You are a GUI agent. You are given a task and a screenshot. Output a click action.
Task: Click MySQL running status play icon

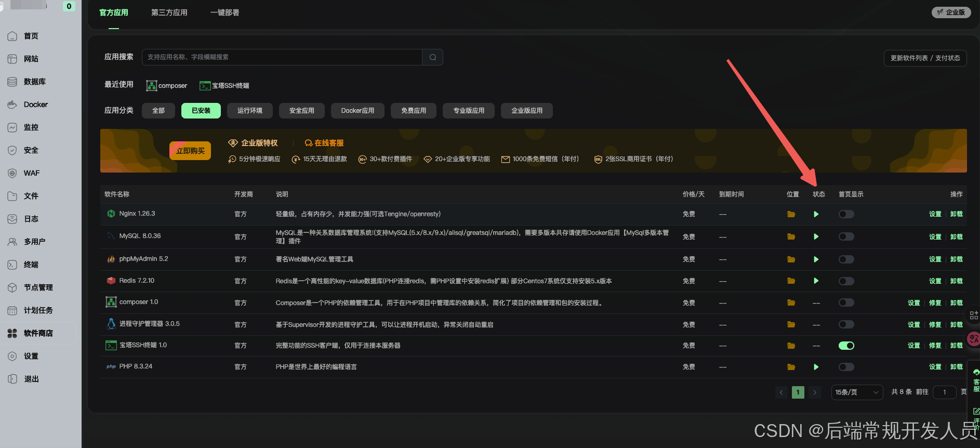(816, 236)
